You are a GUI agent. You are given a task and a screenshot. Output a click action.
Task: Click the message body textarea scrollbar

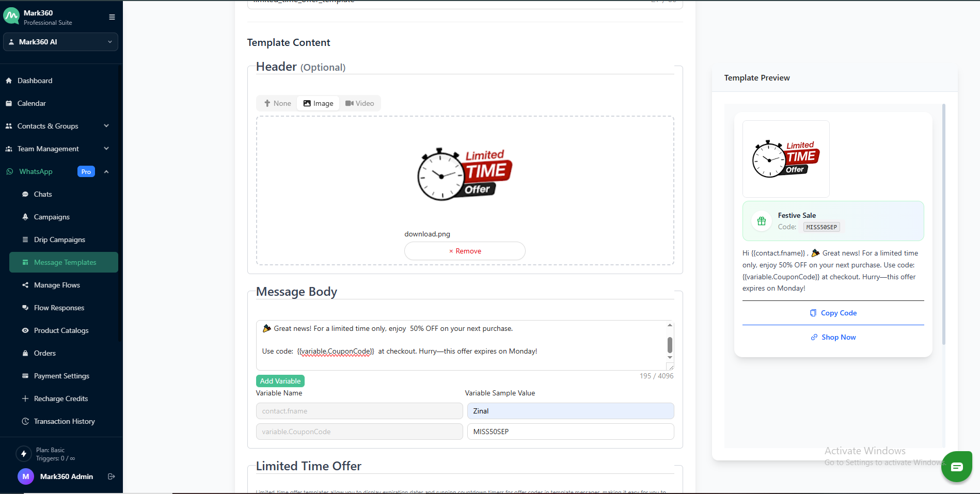tap(670, 344)
